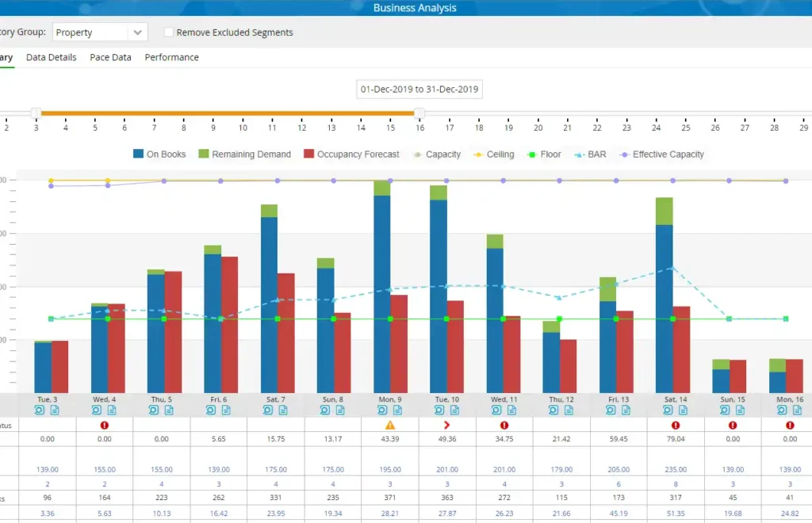
Task: Switch to the Data Details tab
Action: pyautogui.click(x=52, y=57)
